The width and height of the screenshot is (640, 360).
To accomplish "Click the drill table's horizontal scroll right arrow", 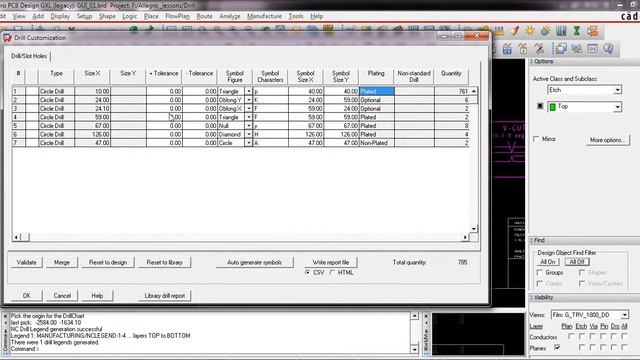I will (465, 237).
